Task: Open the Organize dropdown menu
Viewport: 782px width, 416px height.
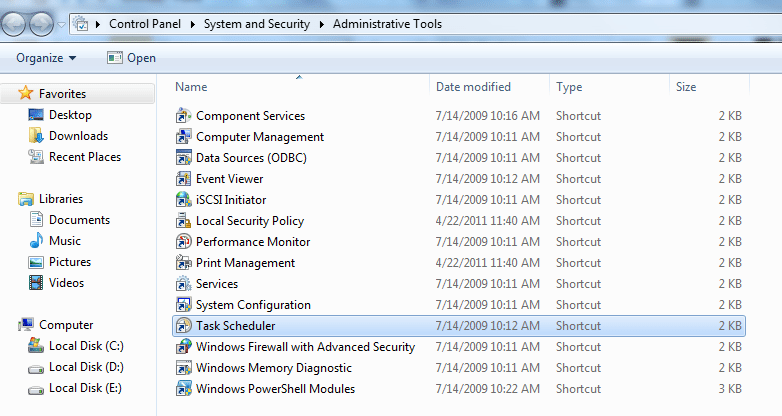Action: click(x=46, y=58)
